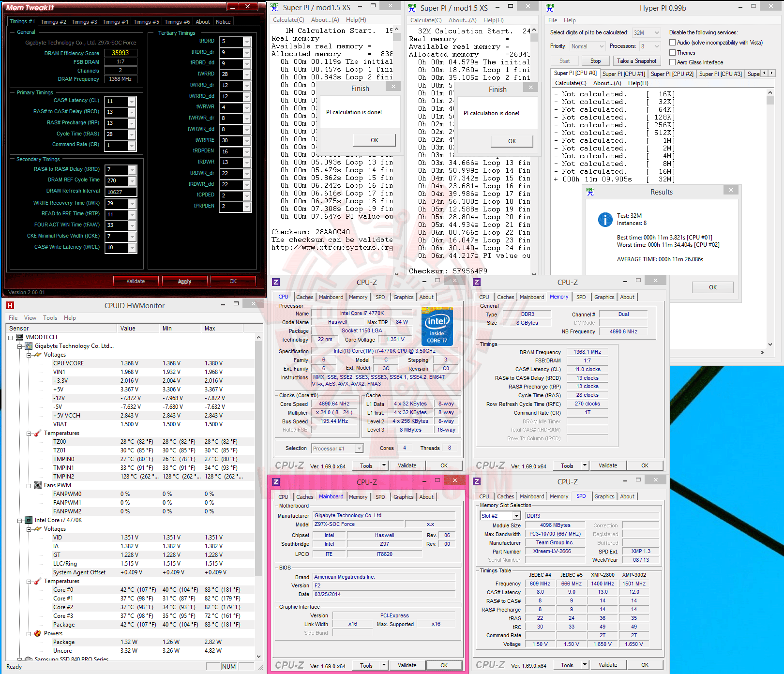This screenshot has width=784, height=674.
Task: Tick the Themes checkbox in Hyper PI
Action: tap(672, 52)
